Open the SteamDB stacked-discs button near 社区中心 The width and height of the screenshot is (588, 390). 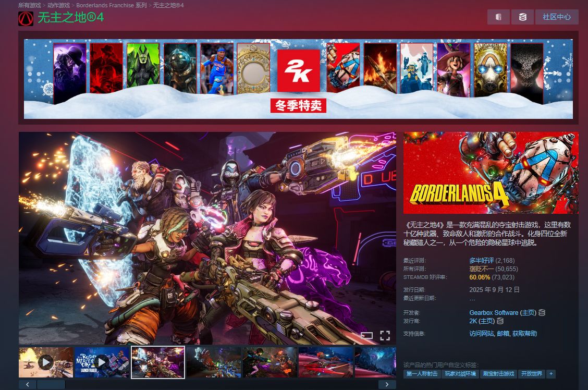(x=522, y=17)
